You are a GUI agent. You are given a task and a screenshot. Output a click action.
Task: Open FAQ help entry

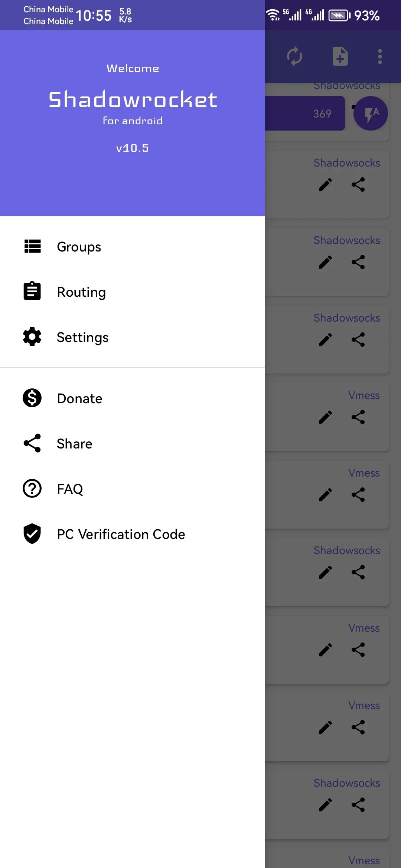pos(70,489)
